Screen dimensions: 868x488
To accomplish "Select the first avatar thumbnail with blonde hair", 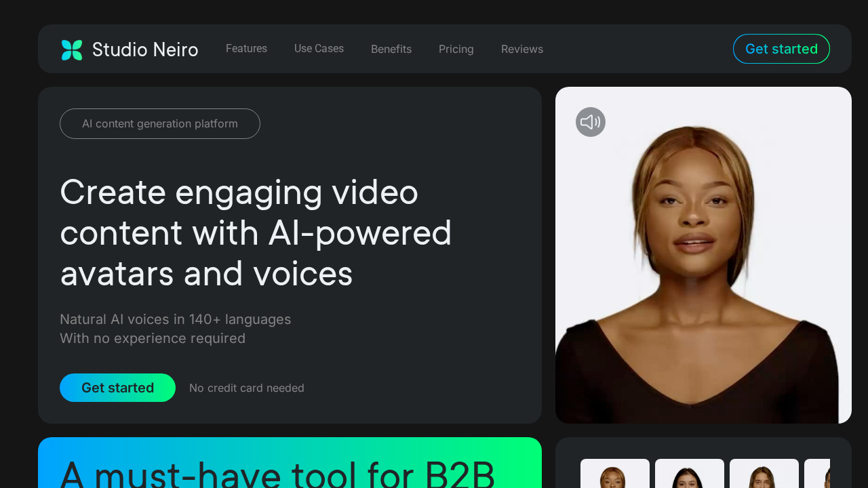I will click(x=614, y=474).
